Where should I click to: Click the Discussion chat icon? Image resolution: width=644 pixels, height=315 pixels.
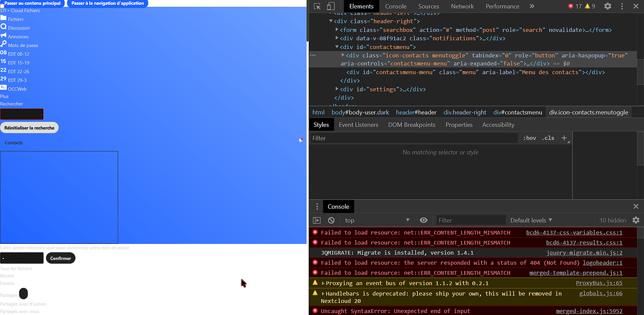coord(3,26)
